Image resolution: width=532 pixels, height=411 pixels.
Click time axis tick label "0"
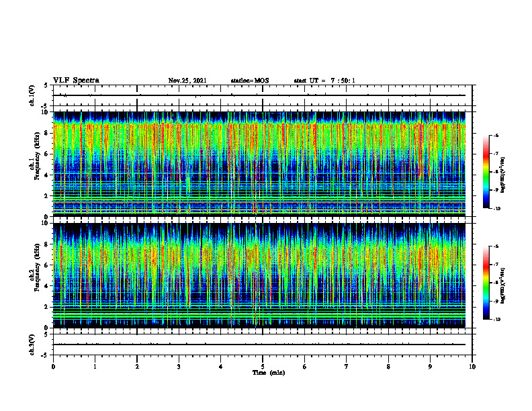click(x=53, y=367)
